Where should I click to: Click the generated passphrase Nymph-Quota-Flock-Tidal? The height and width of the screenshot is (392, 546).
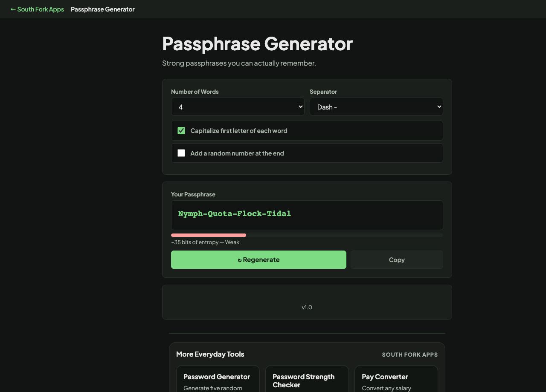(235, 213)
